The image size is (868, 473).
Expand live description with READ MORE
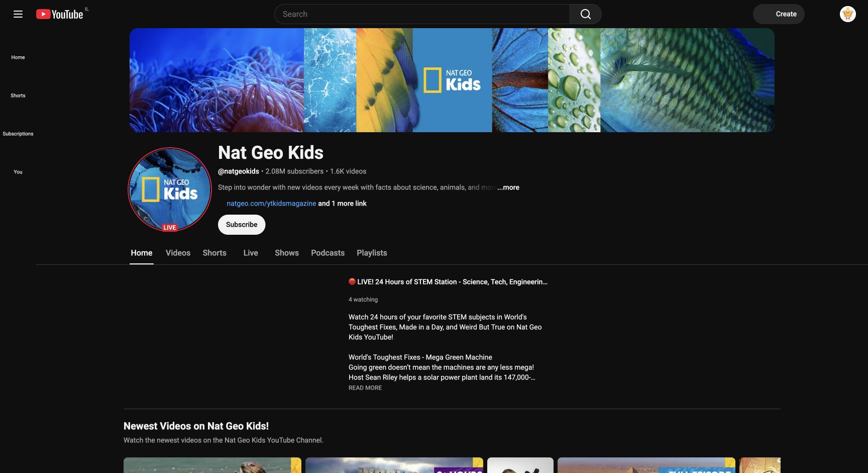[x=365, y=388]
